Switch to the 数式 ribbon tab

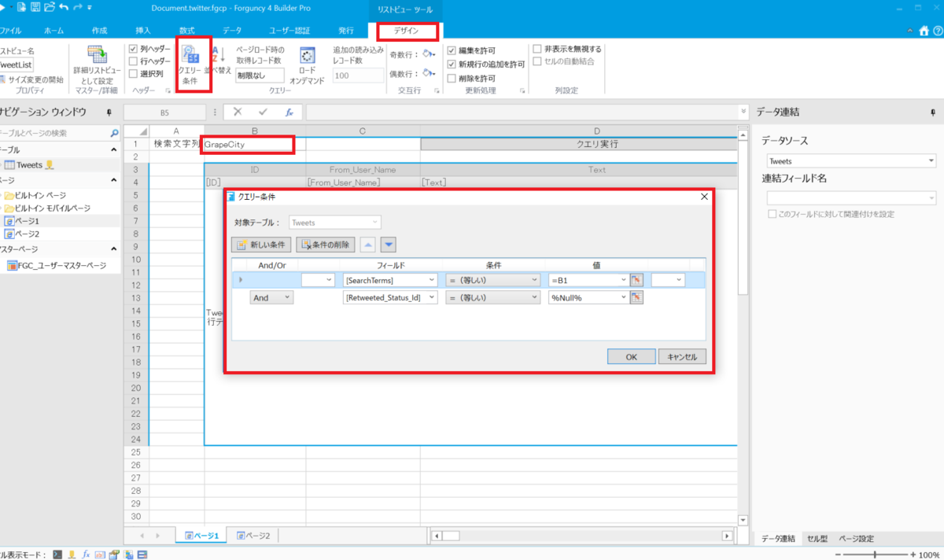[186, 31]
